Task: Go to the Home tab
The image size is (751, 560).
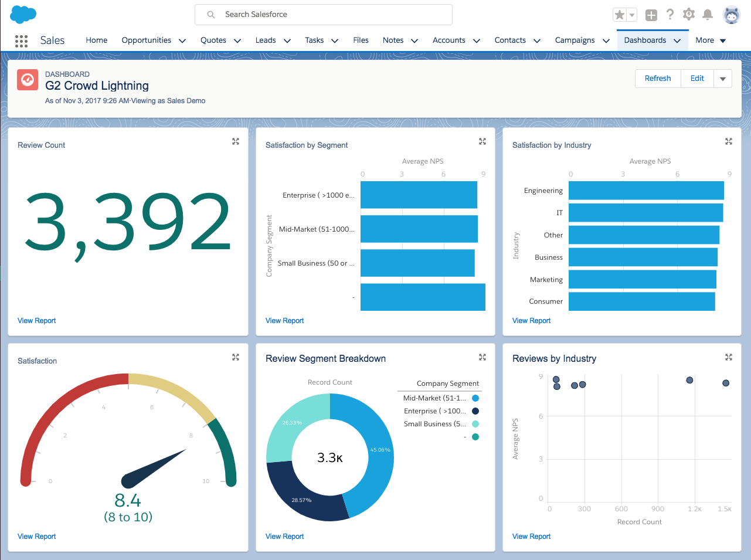Action: click(x=96, y=40)
